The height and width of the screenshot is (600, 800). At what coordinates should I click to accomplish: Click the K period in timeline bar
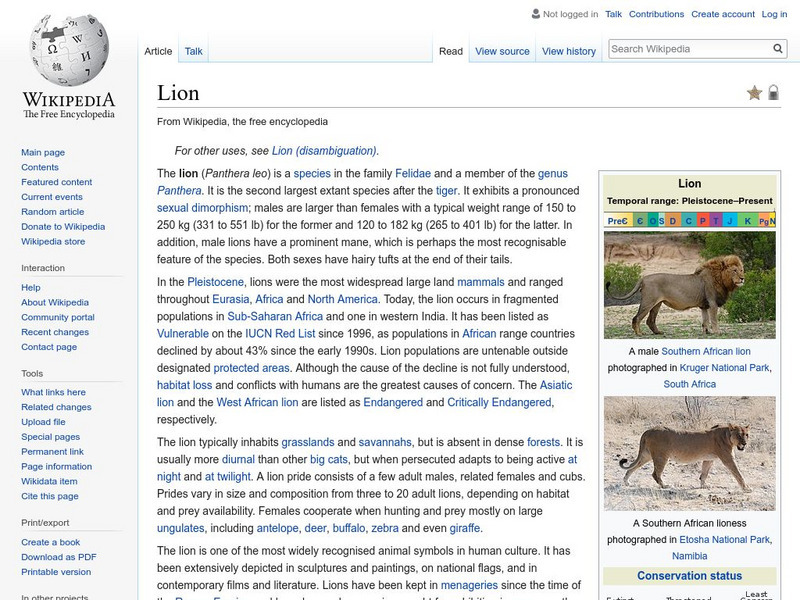click(747, 221)
